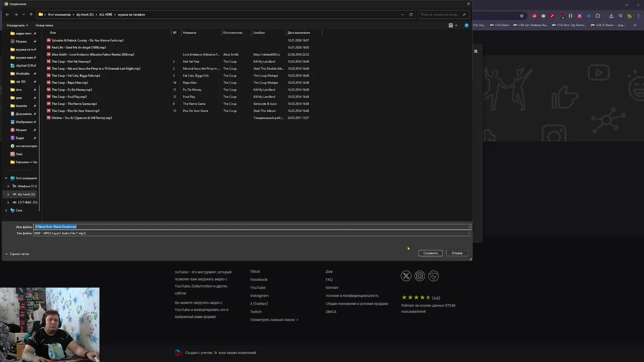
Task: Open the recent locations chevron next to forward arrow
Action: tap(23, 15)
